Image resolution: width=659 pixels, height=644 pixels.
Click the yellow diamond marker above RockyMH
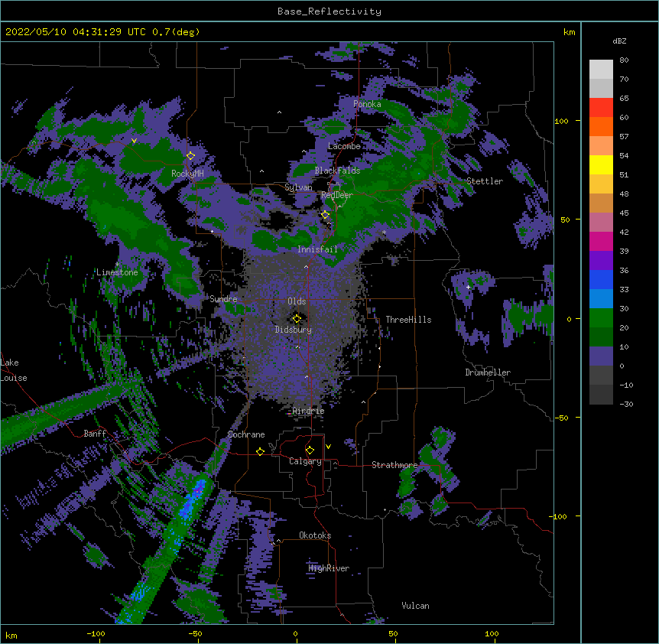pos(190,155)
